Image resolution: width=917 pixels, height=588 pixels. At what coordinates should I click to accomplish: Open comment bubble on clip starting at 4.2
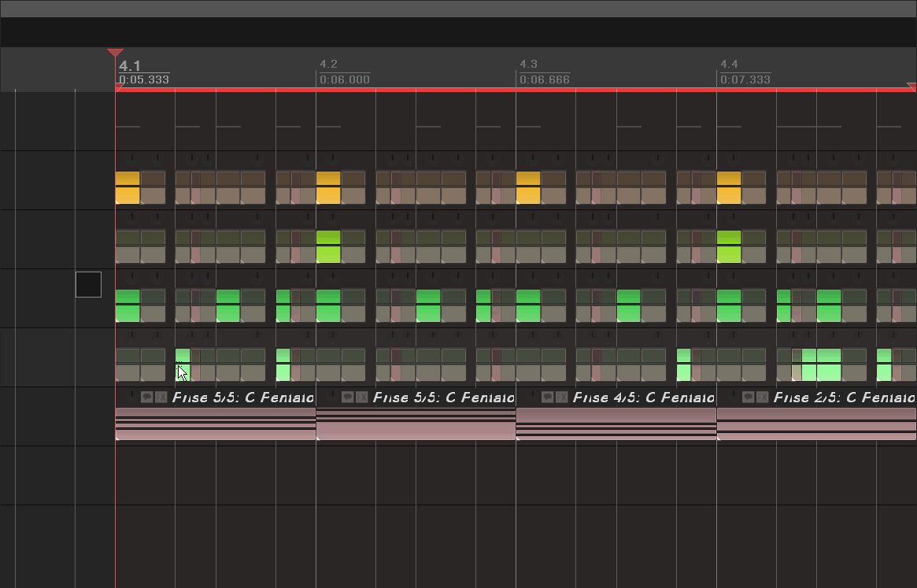347,398
